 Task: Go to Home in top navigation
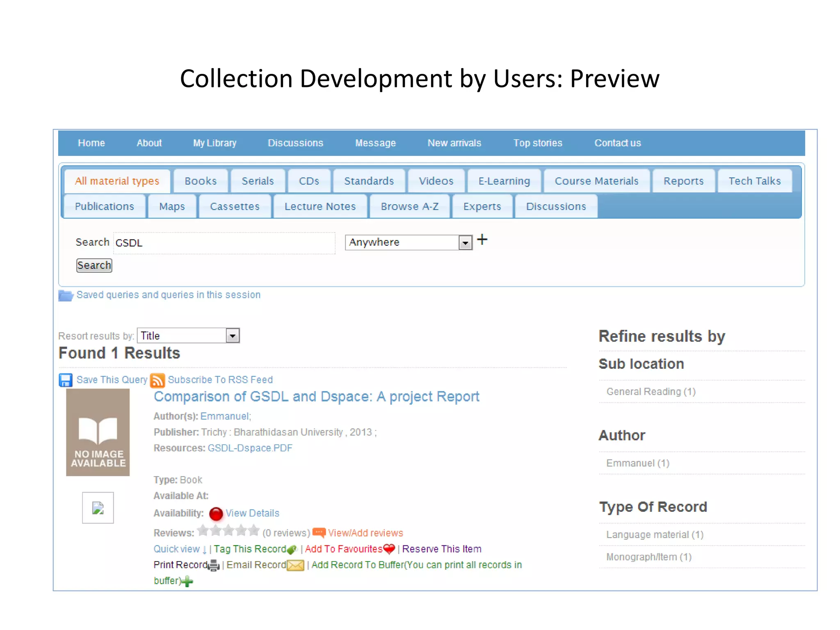[91, 143]
